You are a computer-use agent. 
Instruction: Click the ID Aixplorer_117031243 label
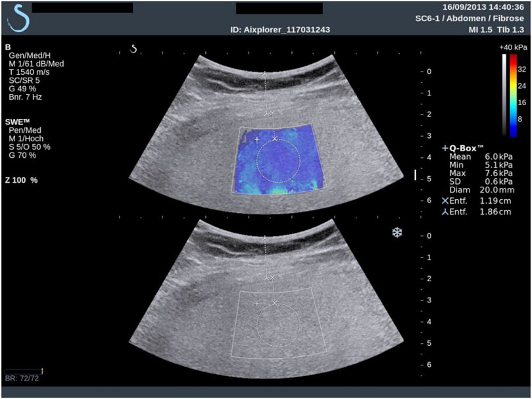(x=280, y=30)
